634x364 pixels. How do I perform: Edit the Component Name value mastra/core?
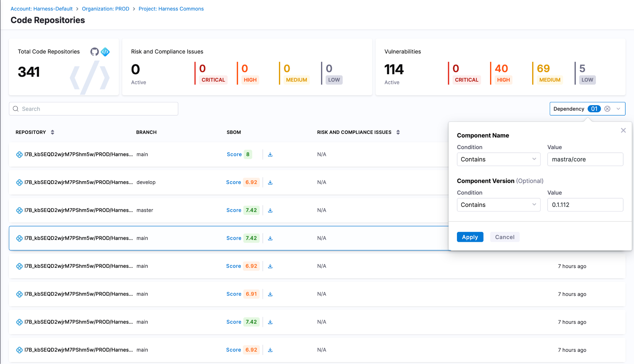(585, 159)
